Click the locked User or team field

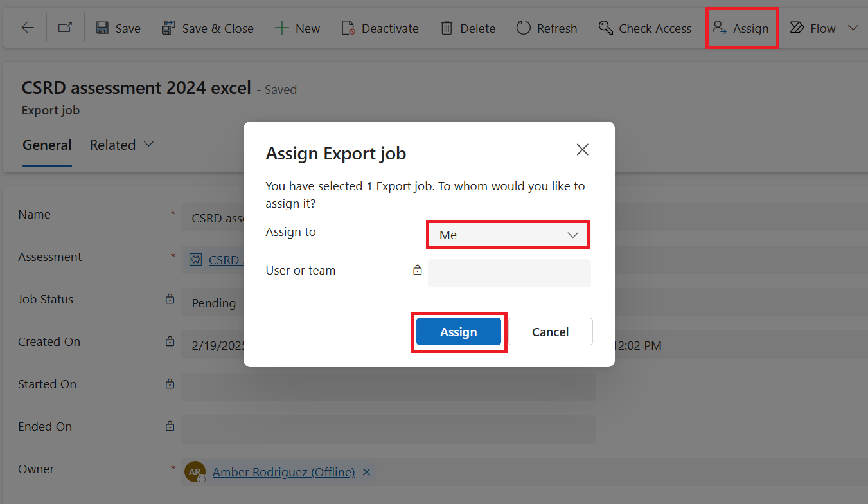coord(509,273)
